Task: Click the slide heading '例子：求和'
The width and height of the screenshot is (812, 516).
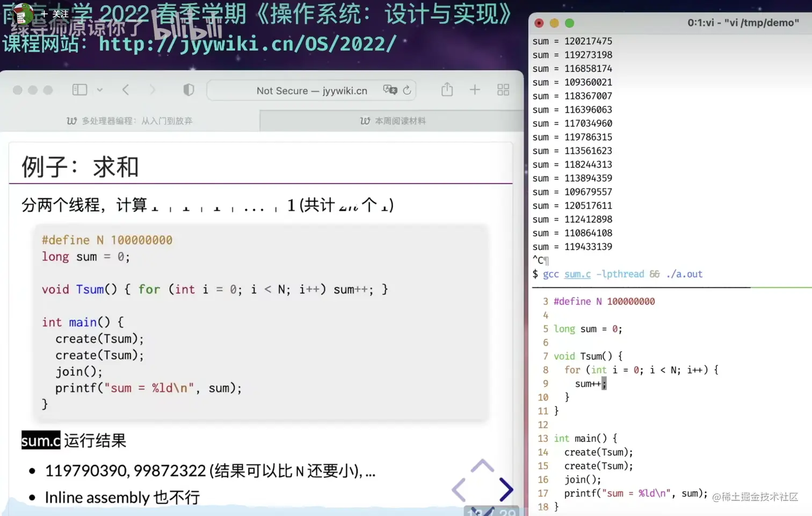Action: tap(80, 166)
